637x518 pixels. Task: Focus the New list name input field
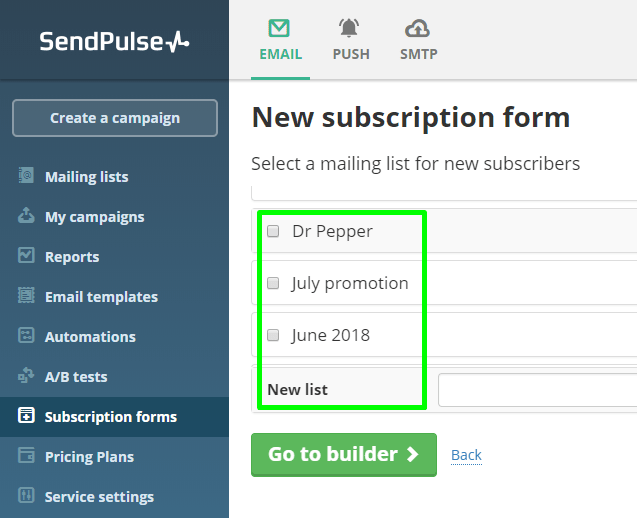pos(537,390)
